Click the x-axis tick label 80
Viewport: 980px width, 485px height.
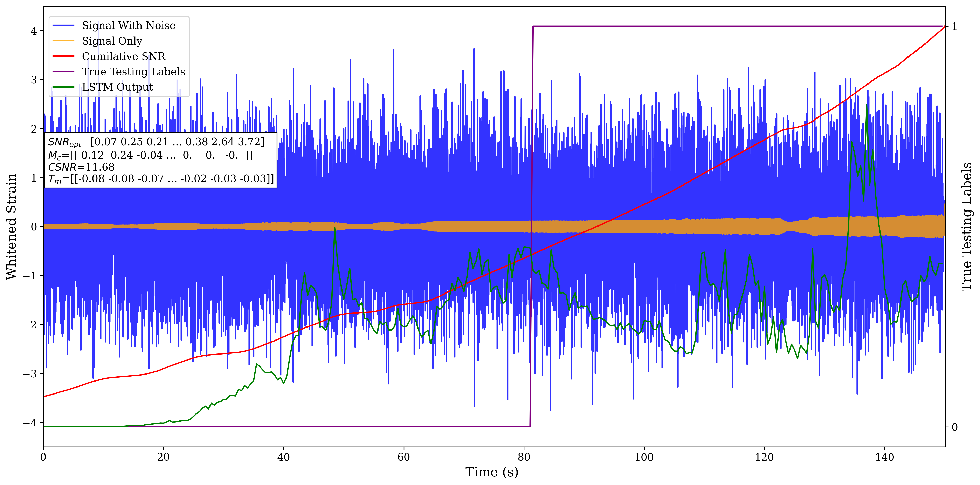524,457
